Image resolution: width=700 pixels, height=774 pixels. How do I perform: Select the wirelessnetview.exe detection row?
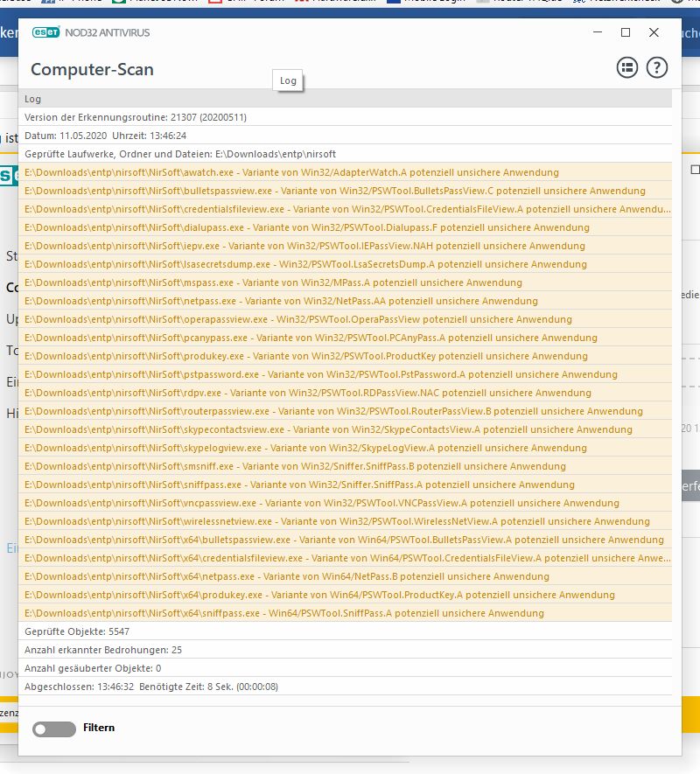coord(345,521)
